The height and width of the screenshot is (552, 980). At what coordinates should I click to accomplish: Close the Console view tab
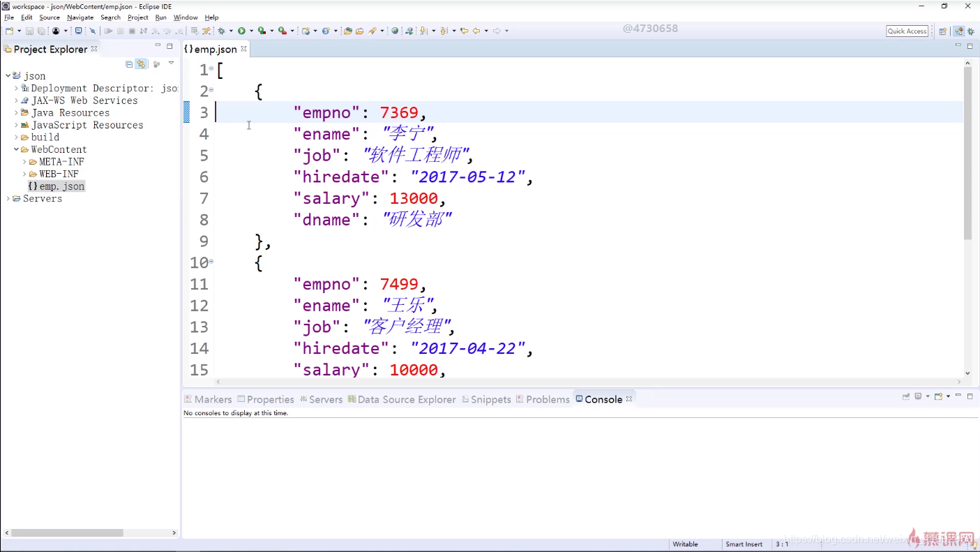(x=628, y=399)
